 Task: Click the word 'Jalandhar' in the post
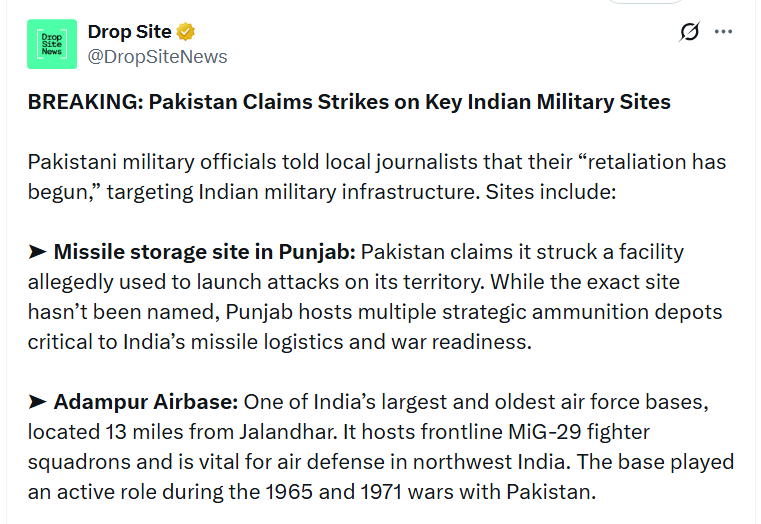point(288,432)
